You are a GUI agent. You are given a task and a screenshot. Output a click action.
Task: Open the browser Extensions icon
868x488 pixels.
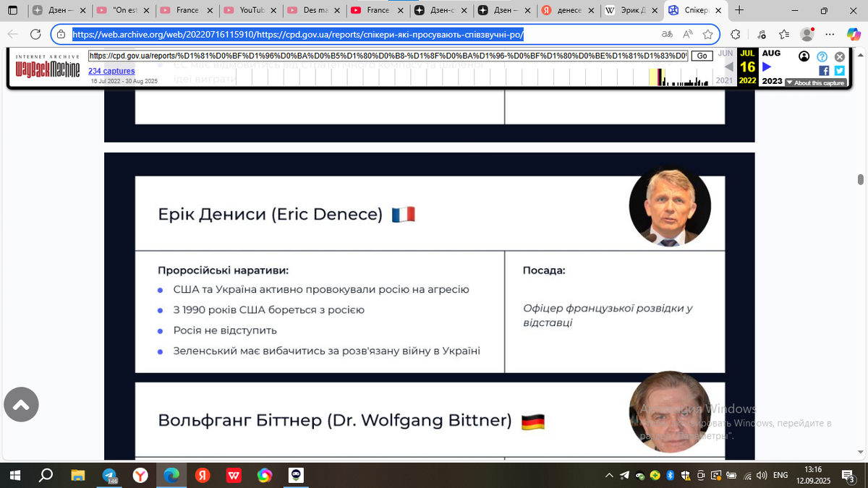735,34
